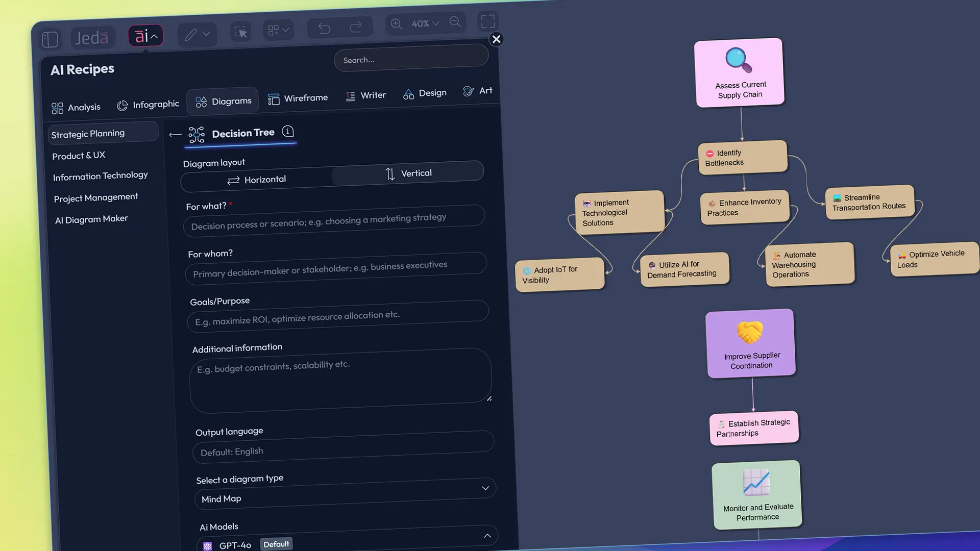Click the redo arrow icon

click(x=356, y=27)
